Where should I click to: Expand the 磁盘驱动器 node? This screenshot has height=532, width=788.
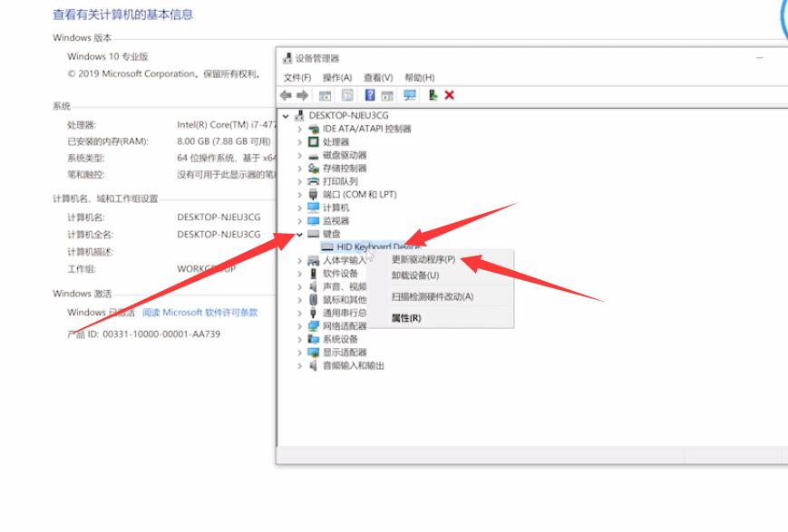click(299, 155)
